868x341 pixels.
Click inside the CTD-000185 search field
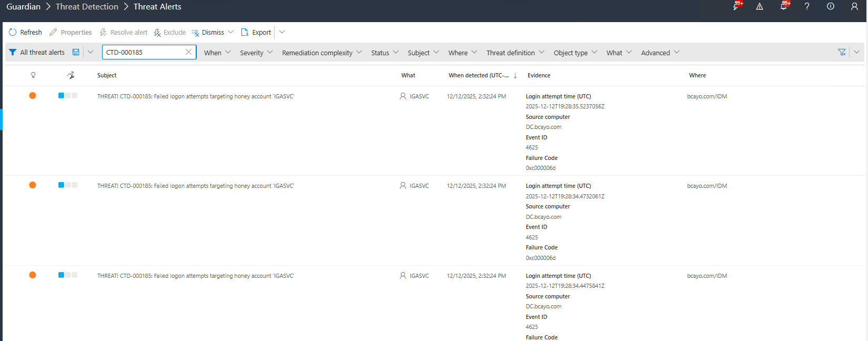click(142, 52)
